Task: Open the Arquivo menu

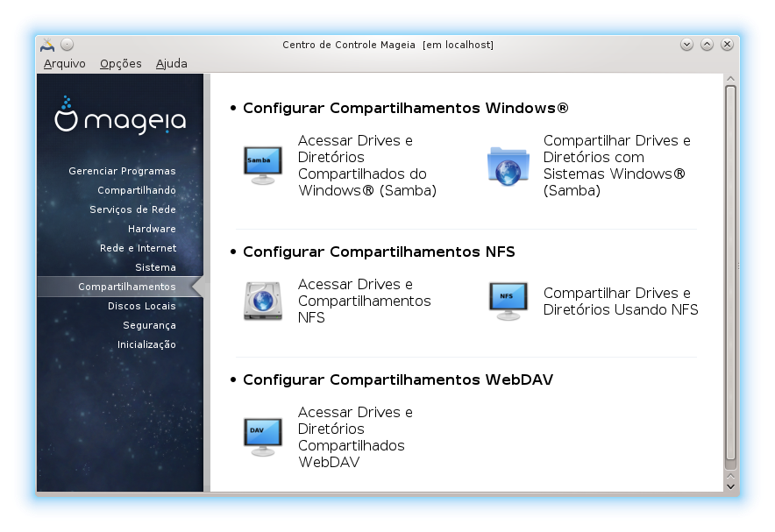Action: pos(64,64)
